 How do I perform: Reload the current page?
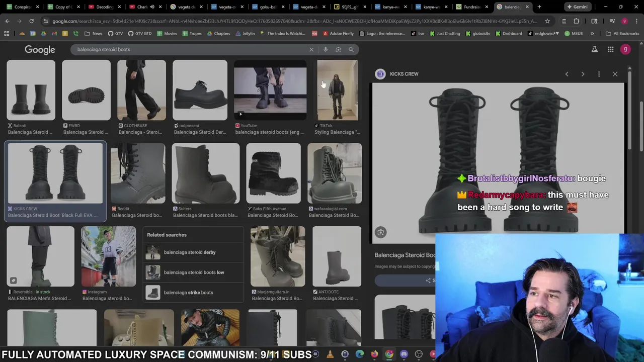click(x=31, y=21)
